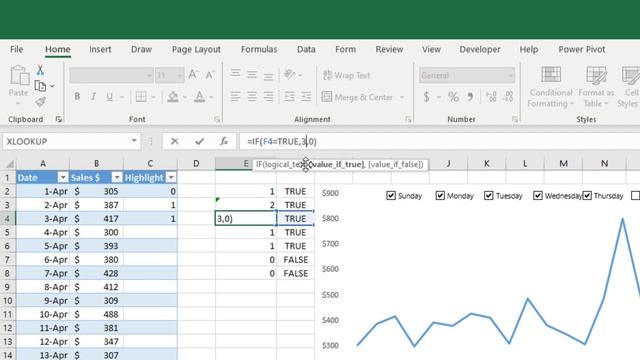Toggle Underline formatting
The image size is (640, 360).
pyautogui.click(x=109, y=97)
